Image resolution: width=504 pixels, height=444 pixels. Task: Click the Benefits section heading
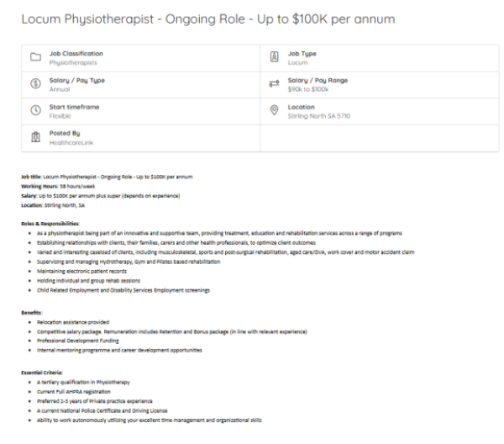coord(32,313)
